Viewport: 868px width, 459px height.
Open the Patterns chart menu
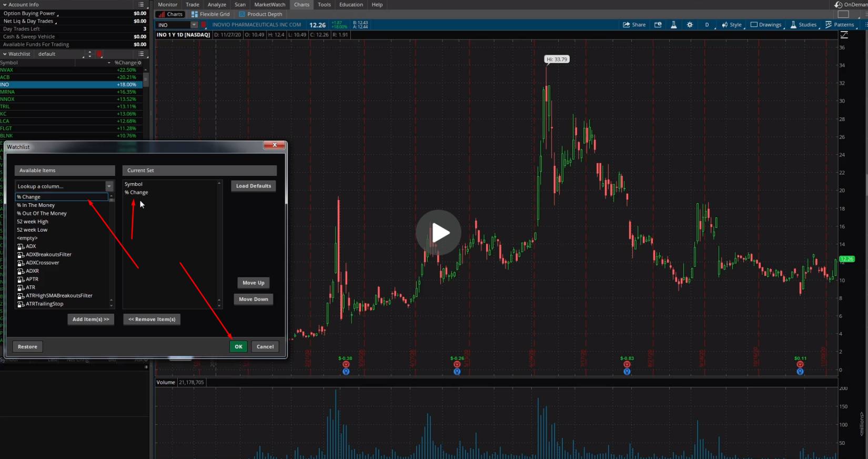pyautogui.click(x=840, y=25)
